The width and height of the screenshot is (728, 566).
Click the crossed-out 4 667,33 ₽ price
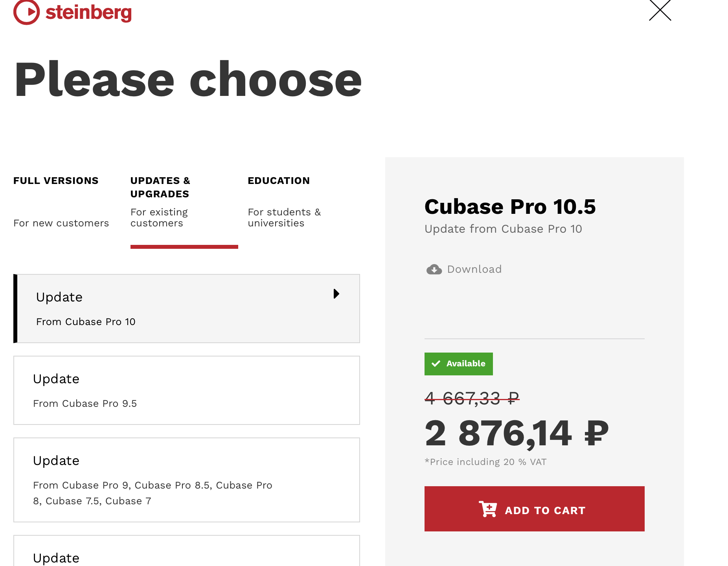472,399
